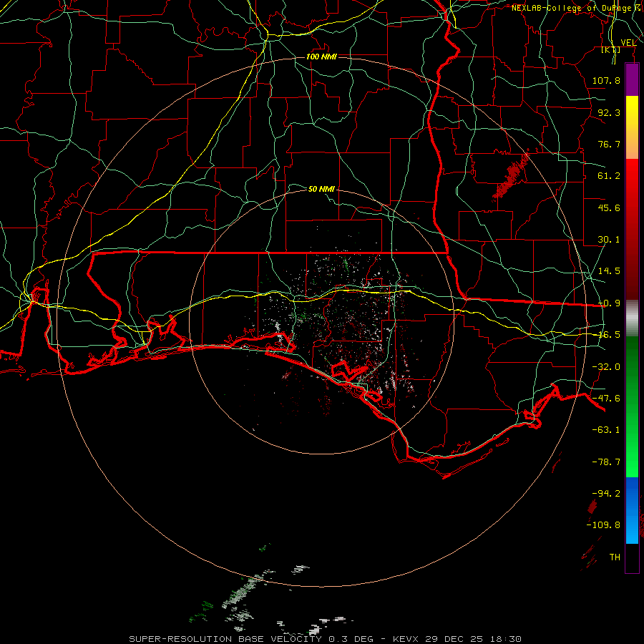
Task: Select the -78.7 velocity scale value
Action: point(606,462)
